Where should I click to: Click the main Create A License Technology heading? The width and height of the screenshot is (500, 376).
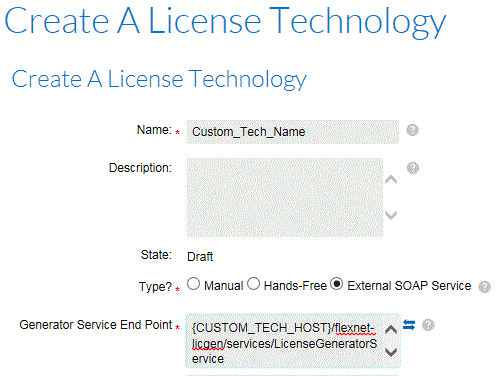pyautogui.click(x=225, y=22)
